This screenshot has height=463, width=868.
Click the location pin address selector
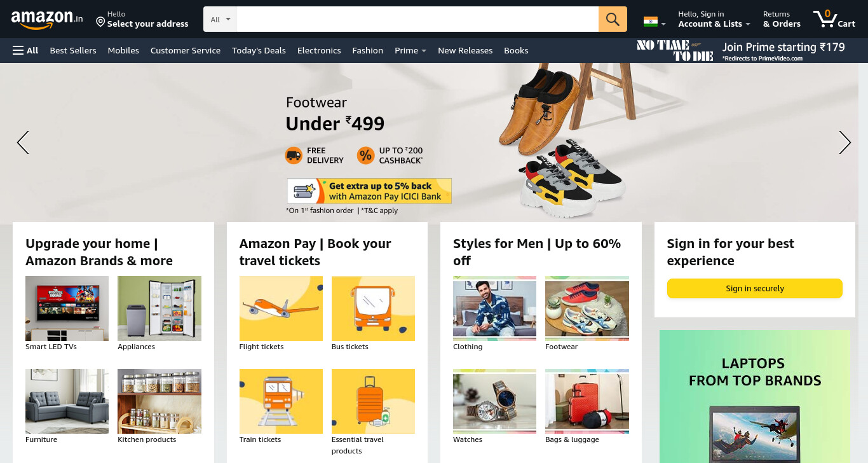[142, 19]
